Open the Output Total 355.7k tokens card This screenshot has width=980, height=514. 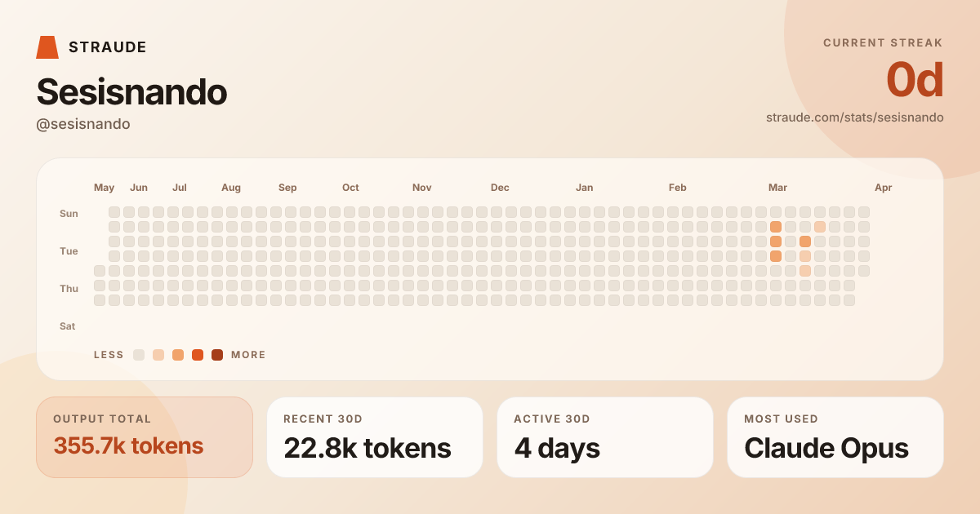pos(145,437)
